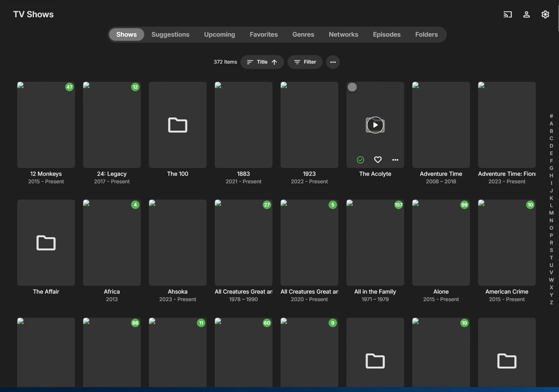Open the Alone poster
559x392 pixels.
[x=441, y=243]
